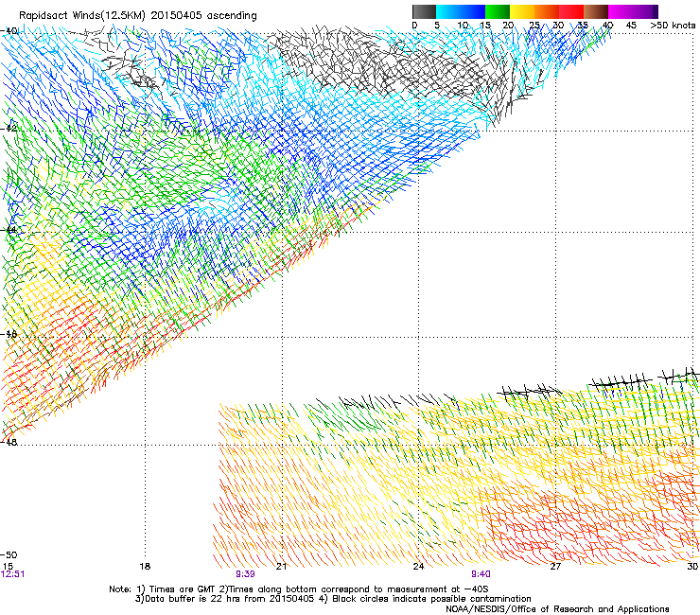Click the green 15-20 knots legend swatch
The height and width of the screenshot is (615, 700).
coord(498,11)
